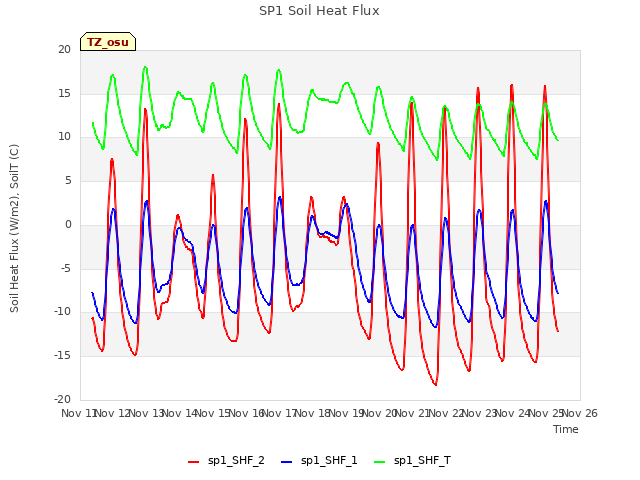This screenshot has width=640, height=480.
Task: Toggle sp1_SHF_1 series in legend
Action: tap(319, 460)
